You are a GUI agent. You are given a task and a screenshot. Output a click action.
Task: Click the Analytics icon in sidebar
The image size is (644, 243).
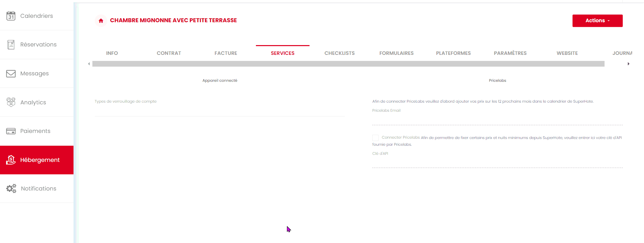[x=11, y=102]
